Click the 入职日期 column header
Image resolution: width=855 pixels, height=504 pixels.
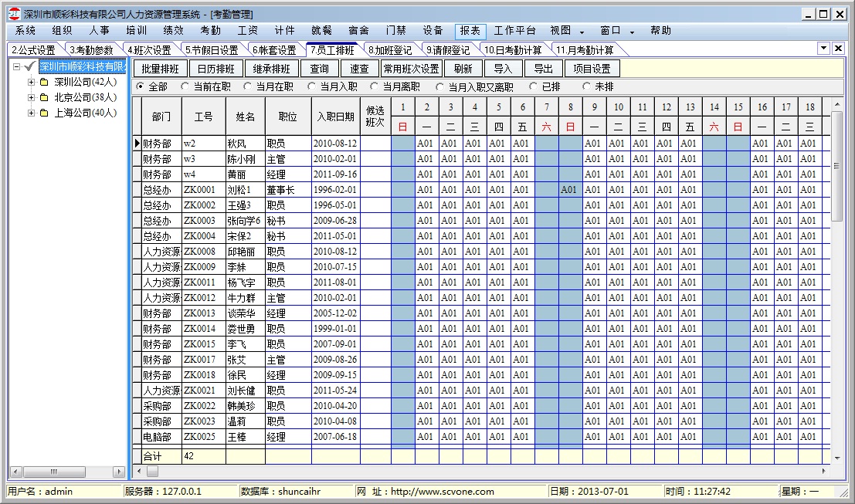click(x=336, y=117)
